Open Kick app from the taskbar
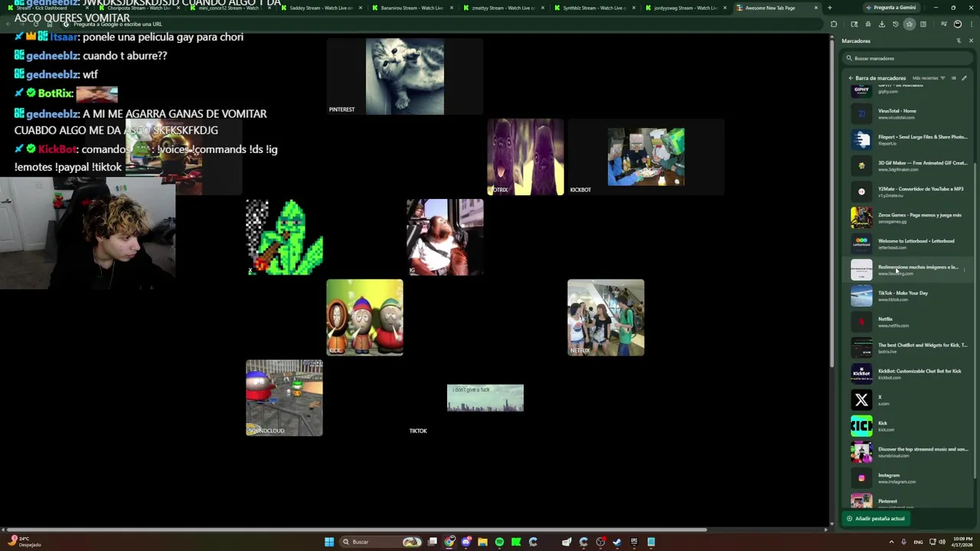Image resolution: width=980 pixels, height=551 pixels. (516, 542)
